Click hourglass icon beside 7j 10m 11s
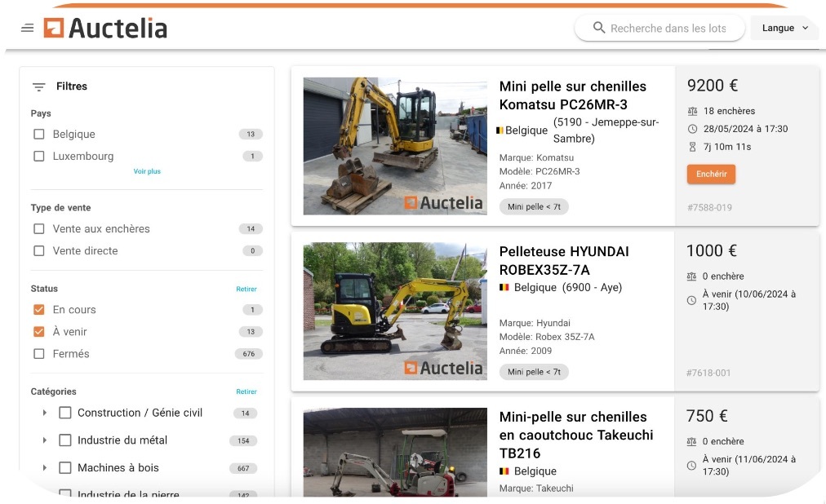 (x=692, y=147)
